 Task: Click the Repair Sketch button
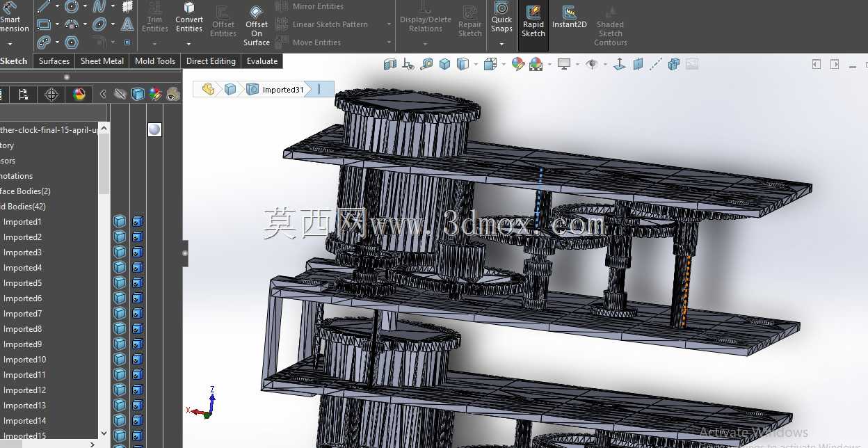point(470,21)
